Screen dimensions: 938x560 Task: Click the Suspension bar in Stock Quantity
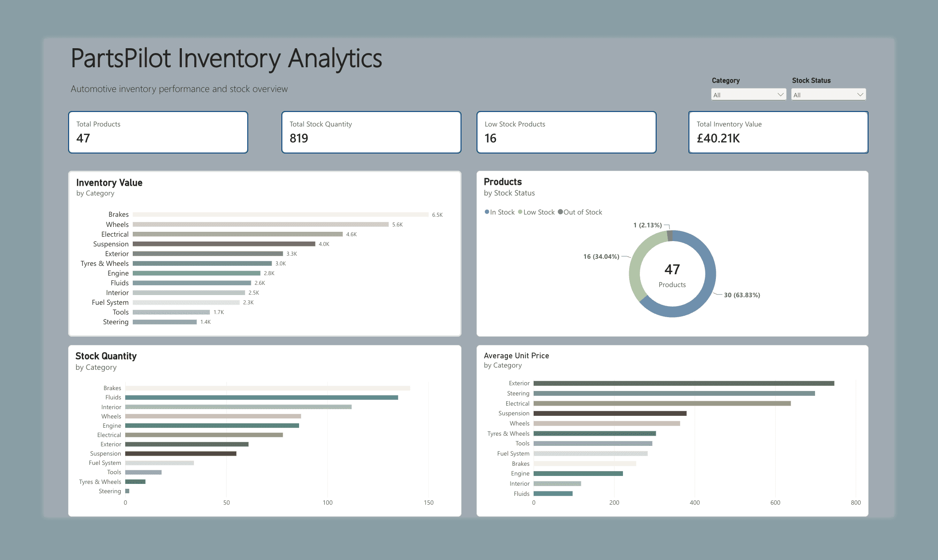pyautogui.click(x=181, y=453)
